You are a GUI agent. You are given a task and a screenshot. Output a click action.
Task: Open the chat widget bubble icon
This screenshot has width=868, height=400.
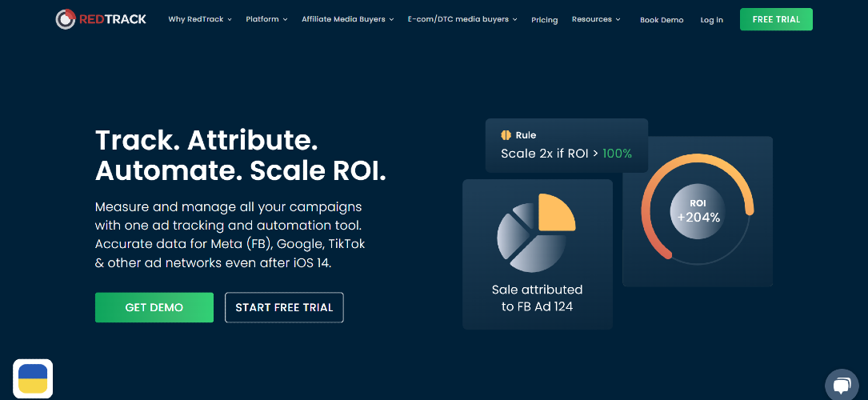(x=841, y=386)
